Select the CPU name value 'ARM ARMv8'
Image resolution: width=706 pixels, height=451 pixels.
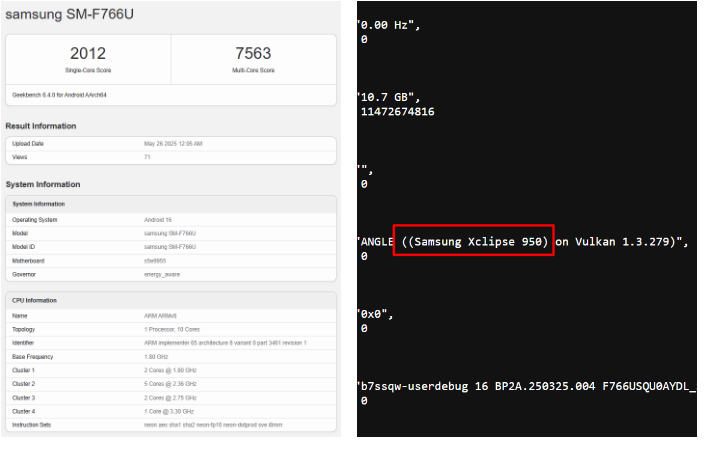tap(160, 316)
